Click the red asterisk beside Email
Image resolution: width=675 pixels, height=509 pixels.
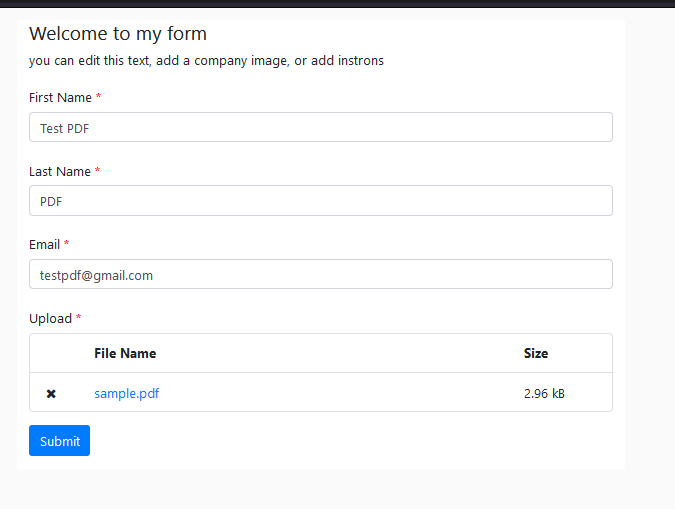(67, 244)
